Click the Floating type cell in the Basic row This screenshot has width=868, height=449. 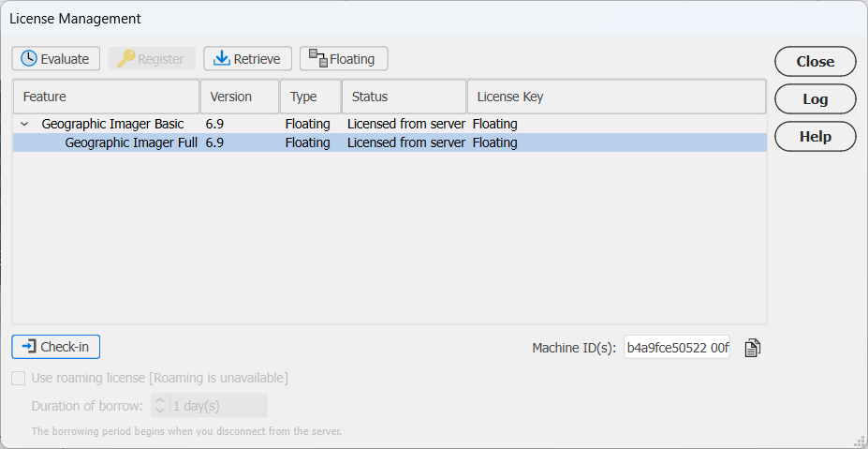point(308,124)
